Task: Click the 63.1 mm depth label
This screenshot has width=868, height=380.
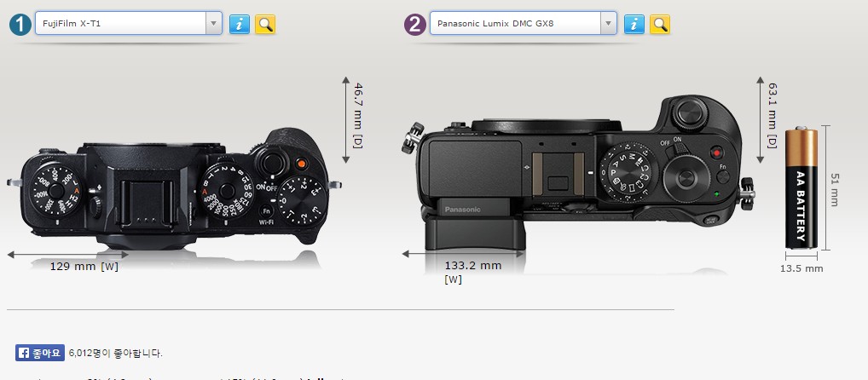Action: (772, 116)
